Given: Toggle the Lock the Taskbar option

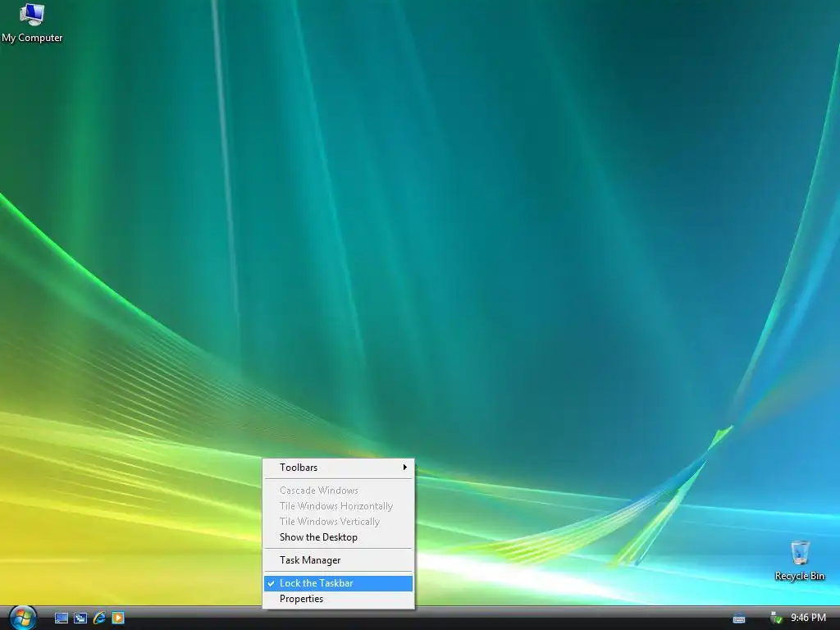Looking at the screenshot, I should pos(338,583).
